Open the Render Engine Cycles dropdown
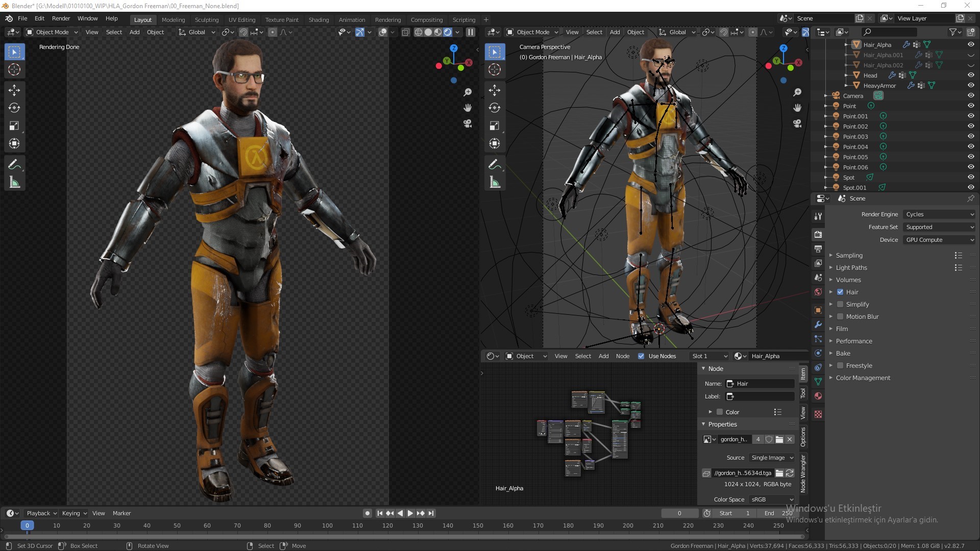The width and height of the screenshot is (980, 551). (939, 214)
